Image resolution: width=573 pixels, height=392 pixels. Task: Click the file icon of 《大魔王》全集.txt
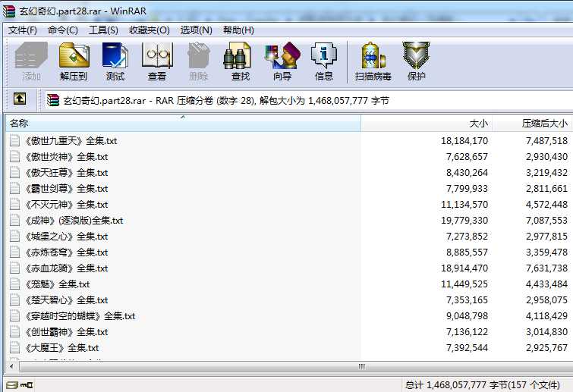pyautogui.click(x=15, y=347)
